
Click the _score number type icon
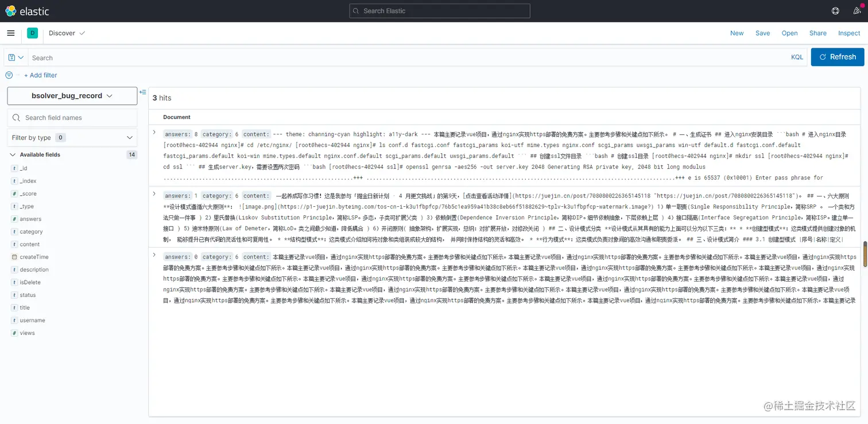pos(14,194)
